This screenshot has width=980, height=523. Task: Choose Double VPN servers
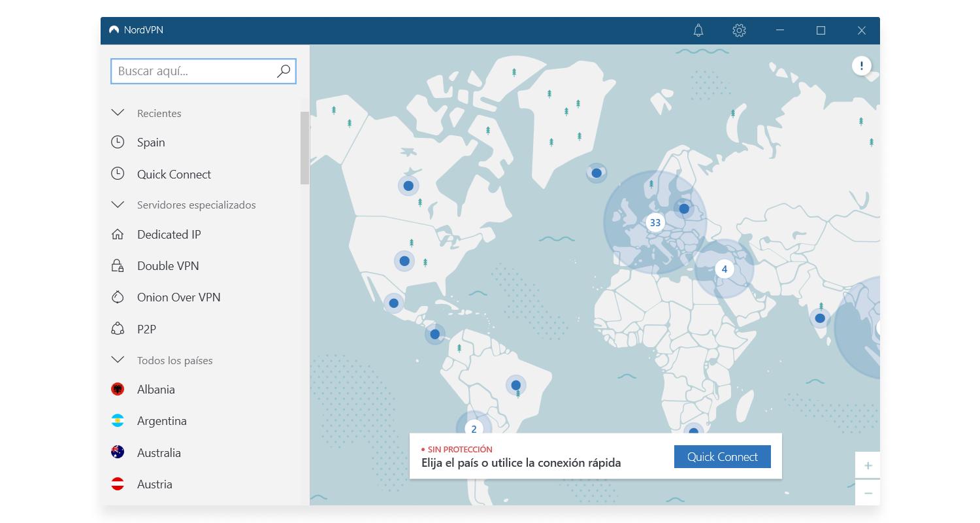[168, 265]
